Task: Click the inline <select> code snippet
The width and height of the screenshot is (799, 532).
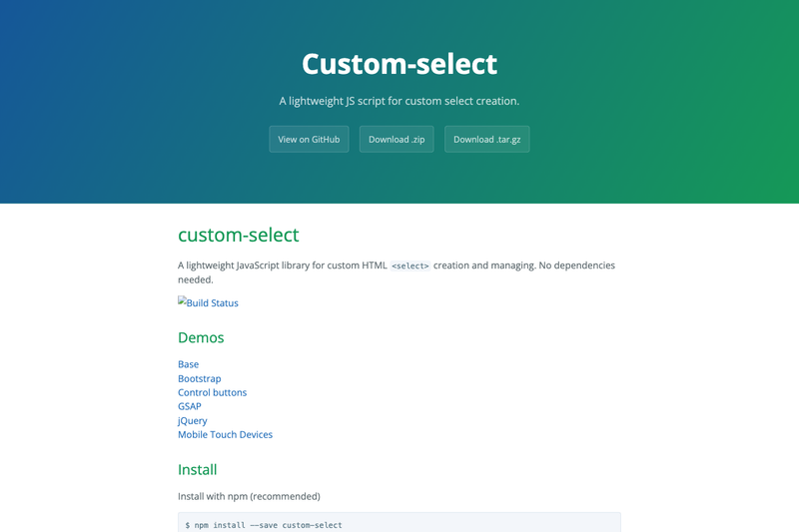Action: point(410,266)
